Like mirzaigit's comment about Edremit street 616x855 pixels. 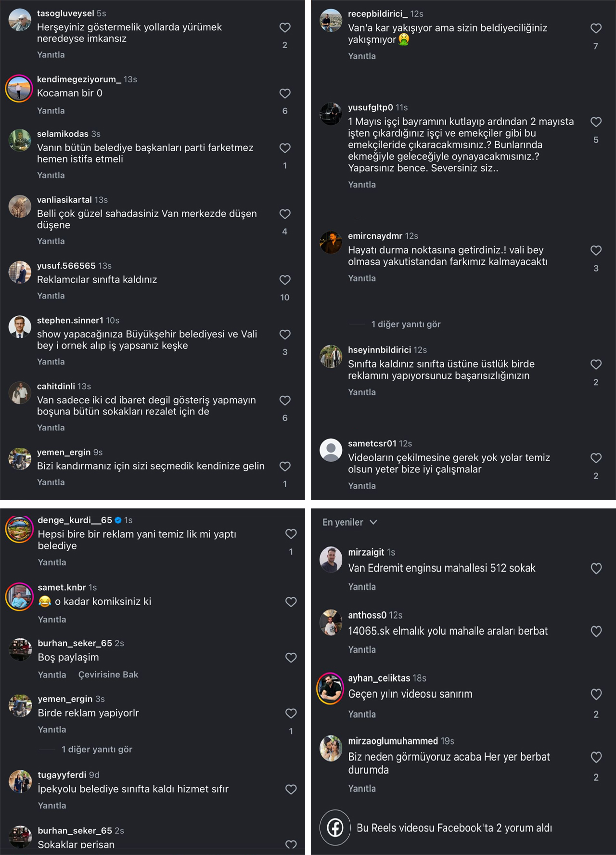(596, 568)
